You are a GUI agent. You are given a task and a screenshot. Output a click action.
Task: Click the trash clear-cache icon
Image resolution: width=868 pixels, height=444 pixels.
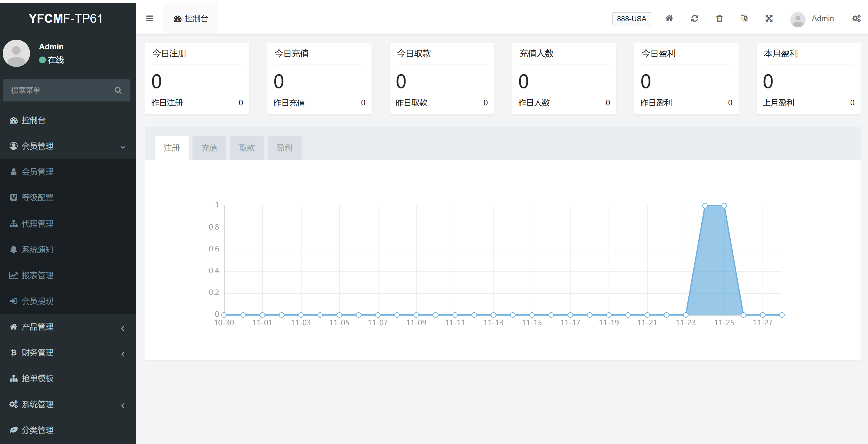pyautogui.click(x=719, y=18)
